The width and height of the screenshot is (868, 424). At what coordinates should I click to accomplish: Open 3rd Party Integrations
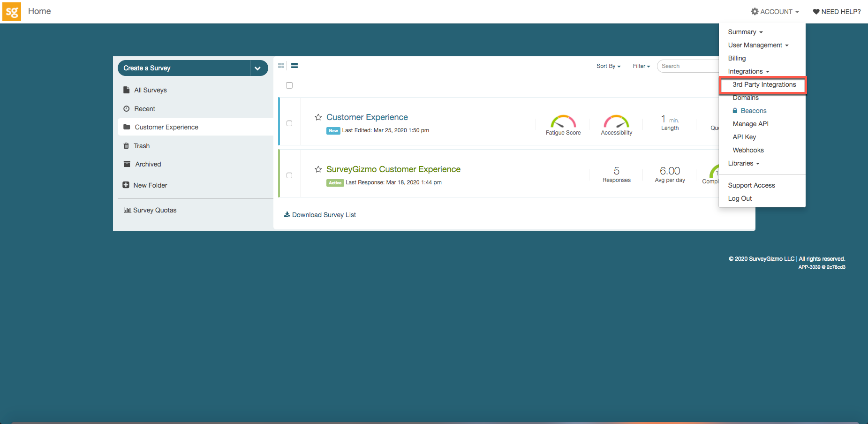764,84
